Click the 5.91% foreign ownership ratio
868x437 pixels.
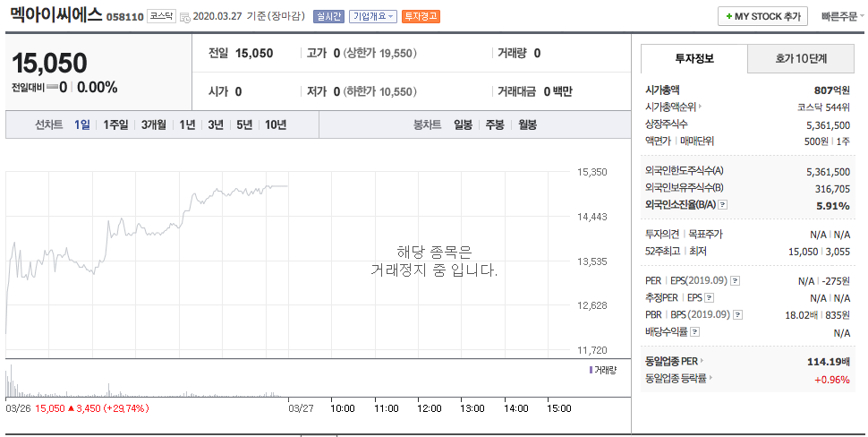click(x=833, y=206)
